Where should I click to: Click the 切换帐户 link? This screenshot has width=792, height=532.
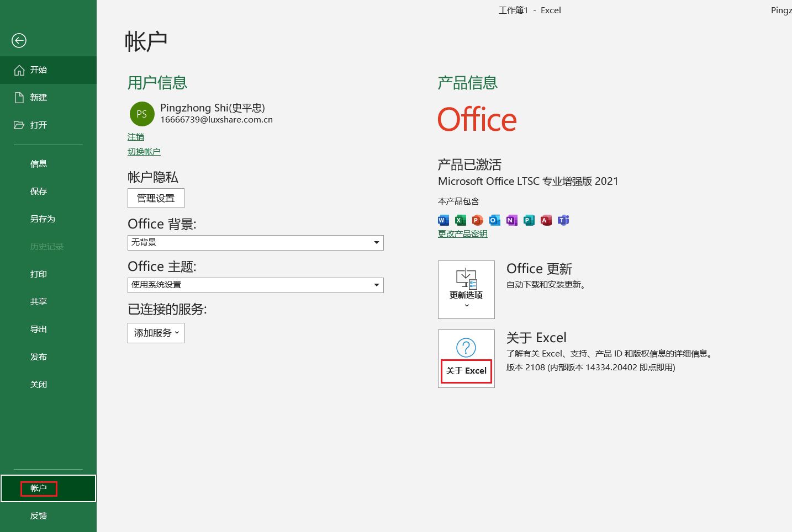coord(144,152)
